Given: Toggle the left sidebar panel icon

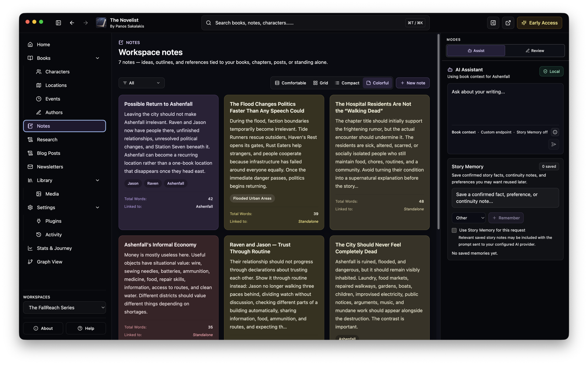Looking at the screenshot, I should [58, 23].
